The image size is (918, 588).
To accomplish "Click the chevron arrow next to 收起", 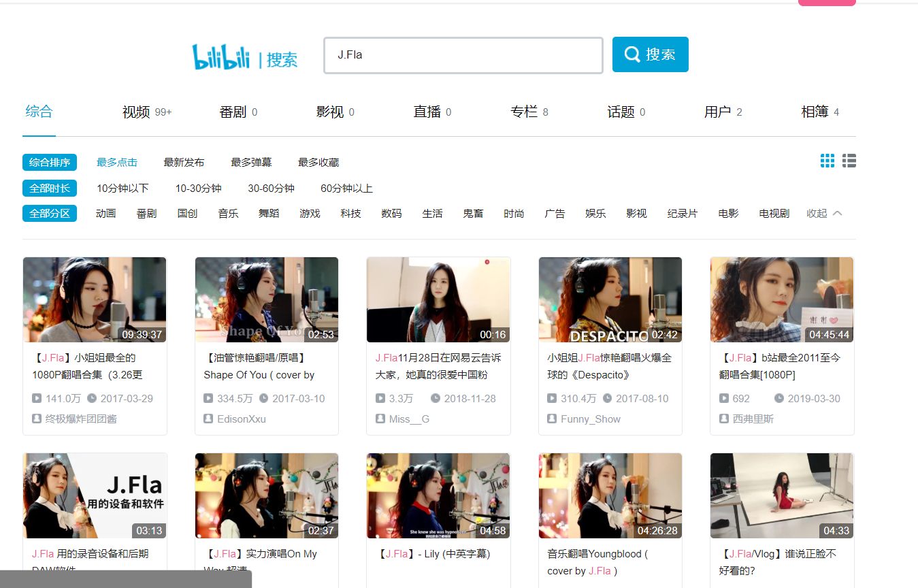I will click(837, 213).
